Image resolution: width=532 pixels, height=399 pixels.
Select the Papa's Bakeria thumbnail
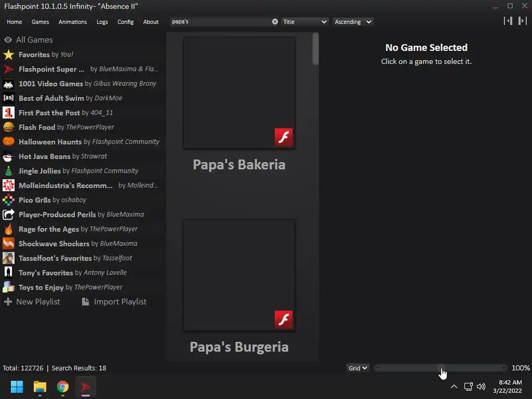239,93
